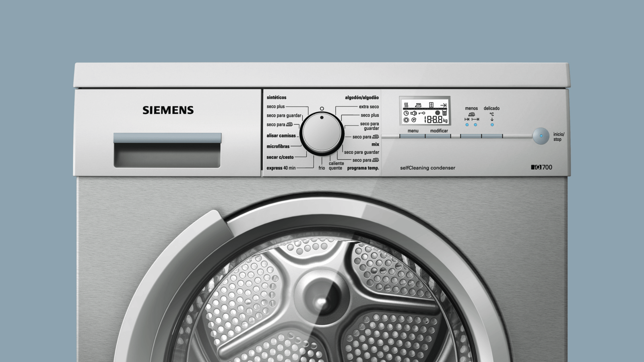Tap the first blue LED under menos
Viewport: 644px width, 362px height.
coord(467,125)
